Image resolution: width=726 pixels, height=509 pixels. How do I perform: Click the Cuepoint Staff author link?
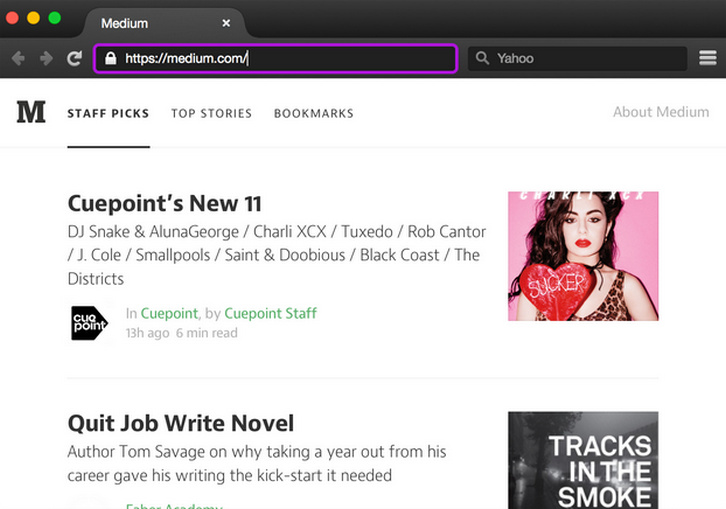tap(270, 313)
